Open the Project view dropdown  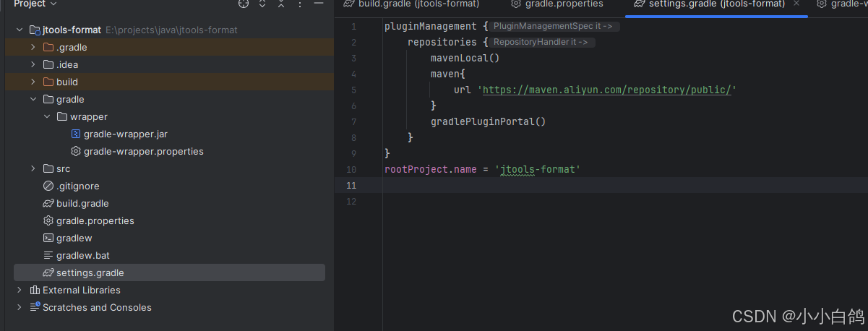tap(35, 4)
